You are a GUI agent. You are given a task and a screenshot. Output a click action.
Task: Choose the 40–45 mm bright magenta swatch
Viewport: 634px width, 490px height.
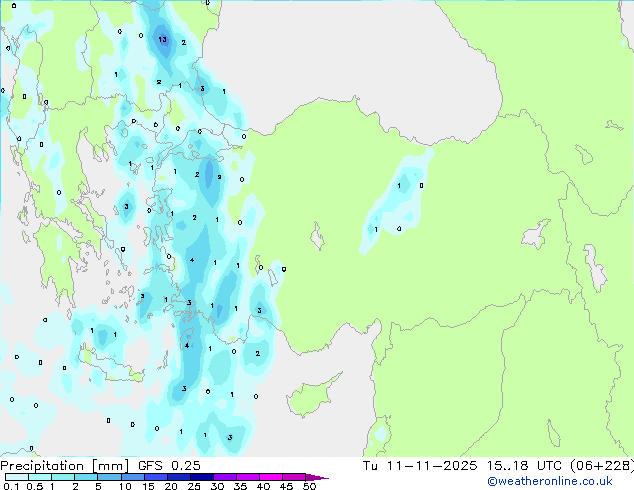point(271,477)
